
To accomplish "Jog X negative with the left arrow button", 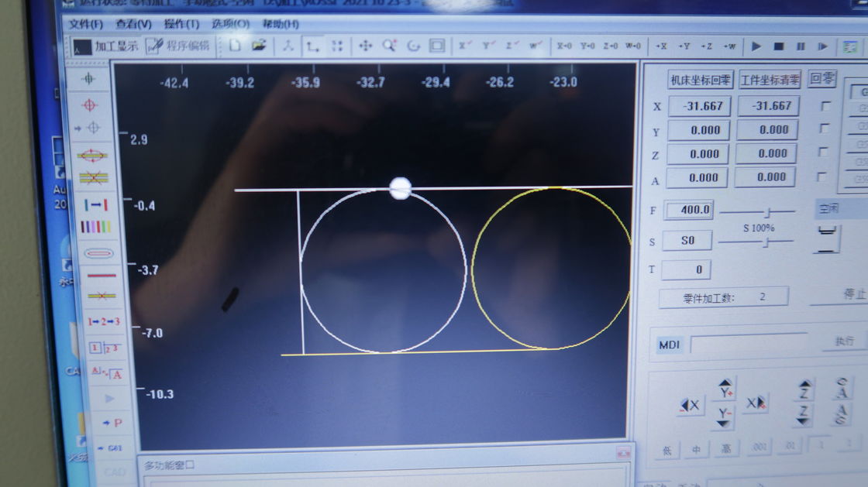I will [x=689, y=405].
